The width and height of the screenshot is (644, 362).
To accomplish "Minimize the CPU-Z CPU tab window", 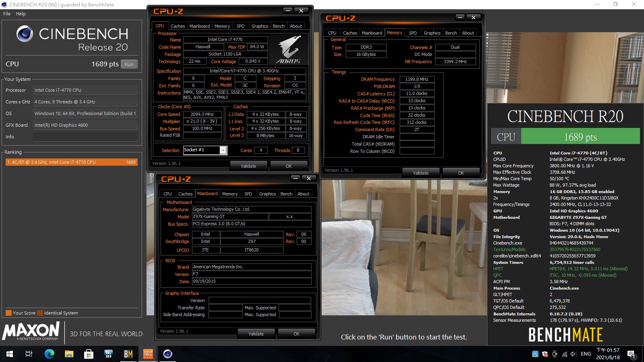I will [x=288, y=10].
